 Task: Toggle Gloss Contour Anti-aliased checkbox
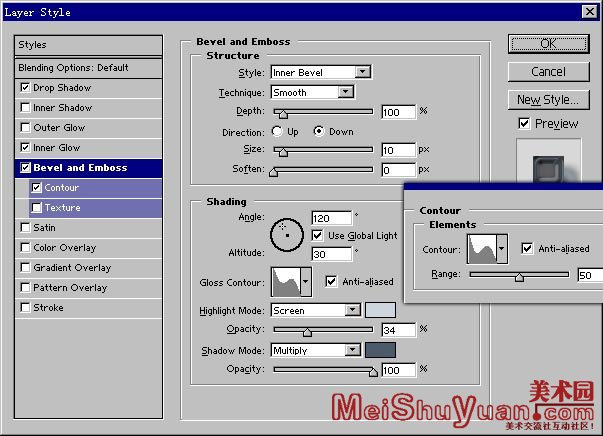[x=331, y=281]
